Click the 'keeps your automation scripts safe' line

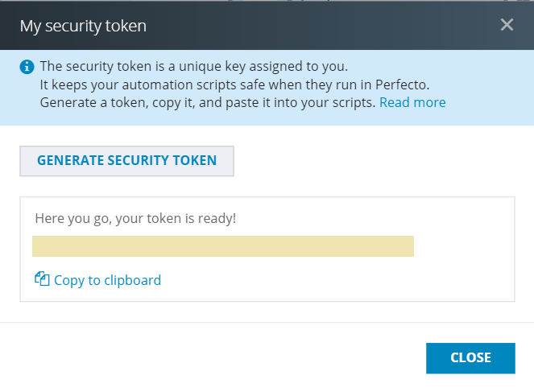234,85
